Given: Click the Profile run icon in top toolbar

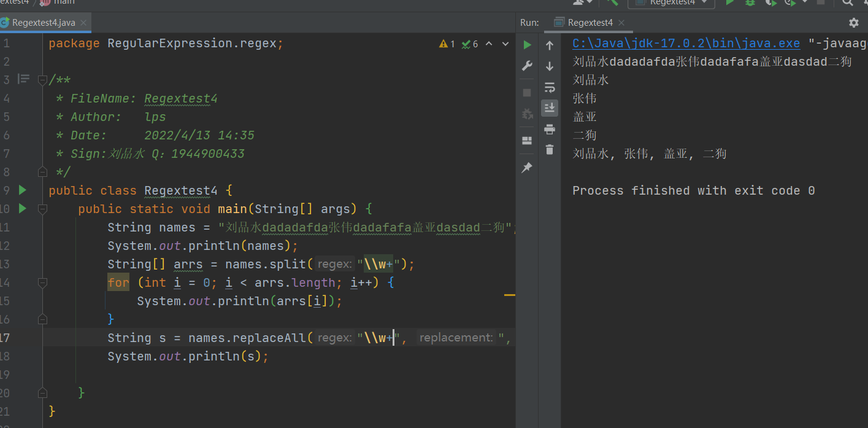Looking at the screenshot, I should coord(791,2).
